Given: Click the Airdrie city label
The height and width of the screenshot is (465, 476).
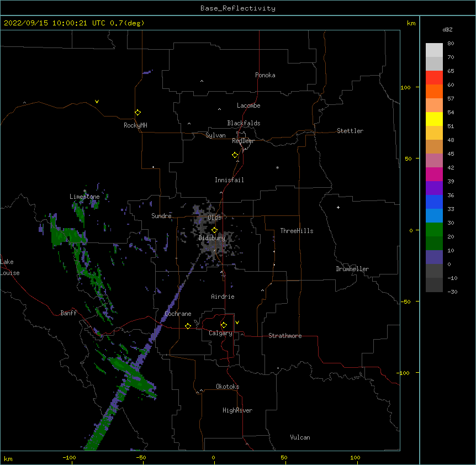Looking at the screenshot, I should 223,297.
